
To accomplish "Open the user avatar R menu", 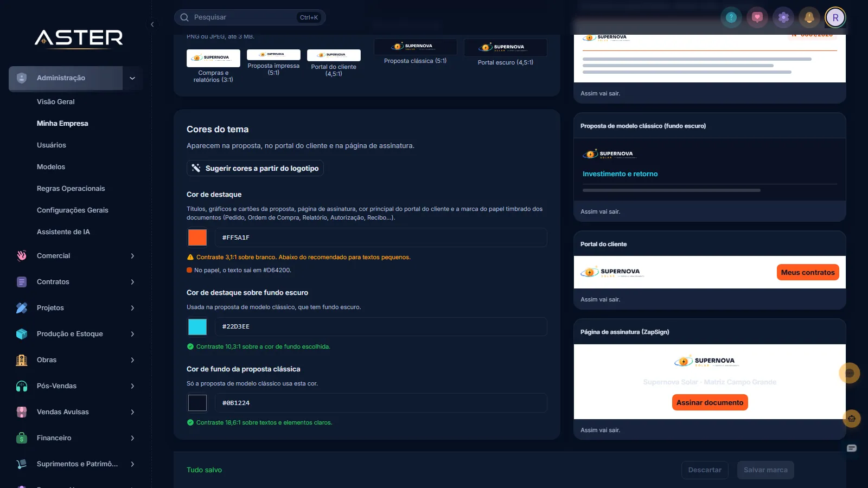I will point(835,17).
